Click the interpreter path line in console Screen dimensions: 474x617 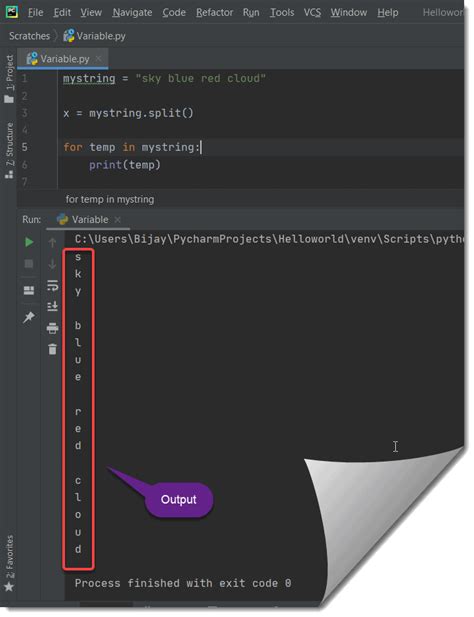click(269, 239)
